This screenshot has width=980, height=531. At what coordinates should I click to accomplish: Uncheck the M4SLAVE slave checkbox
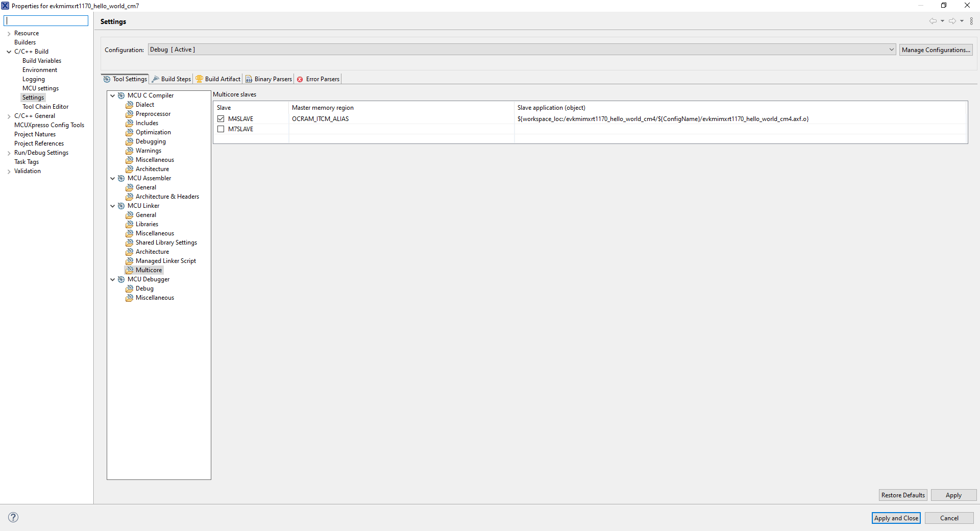click(221, 118)
